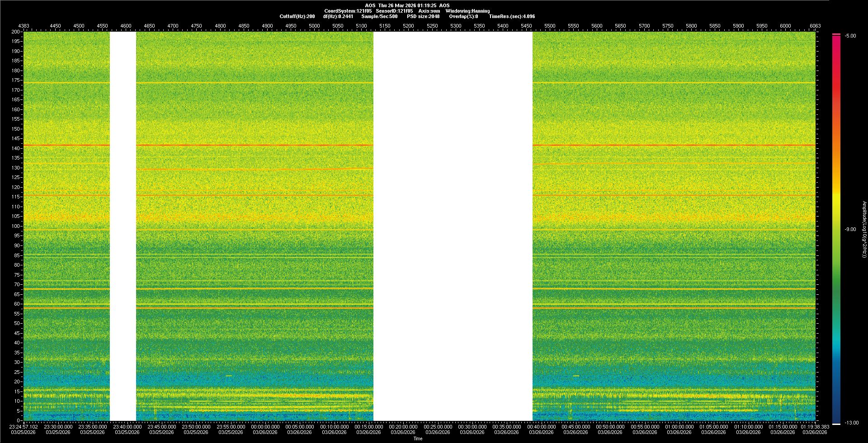
Task: Click the 23:24:57.102 start time label
Action: (x=24, y=426)
